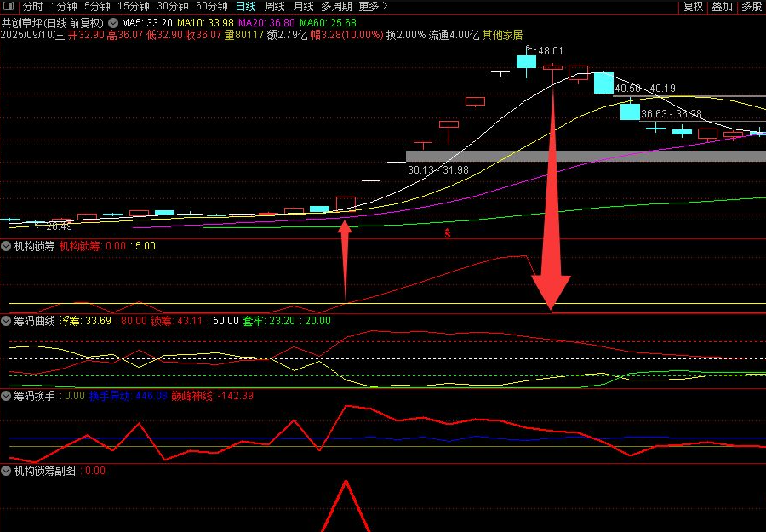Toggle the 叠加 overlay option
The width and height of the screenshot is (766, 532).
click(722, 6)
